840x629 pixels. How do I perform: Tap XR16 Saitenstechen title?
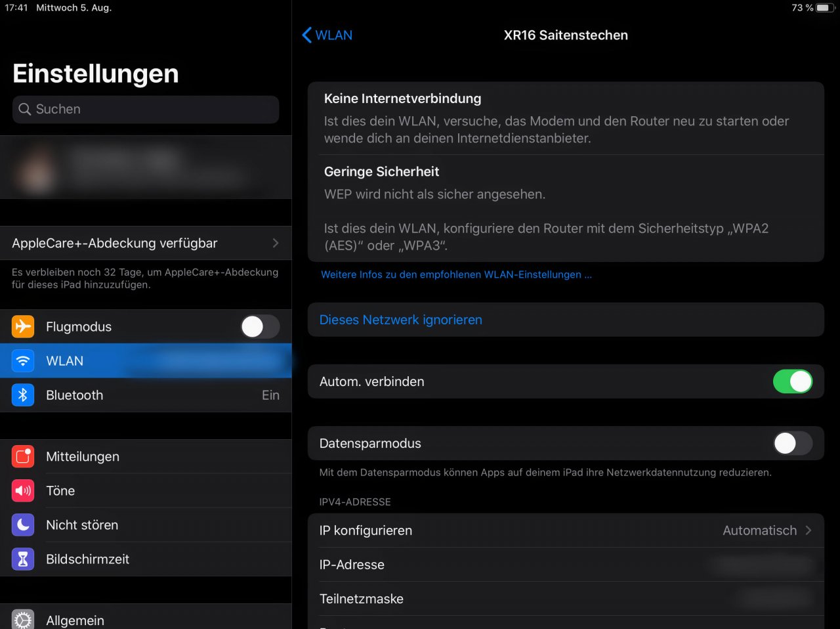coord(566,35)
